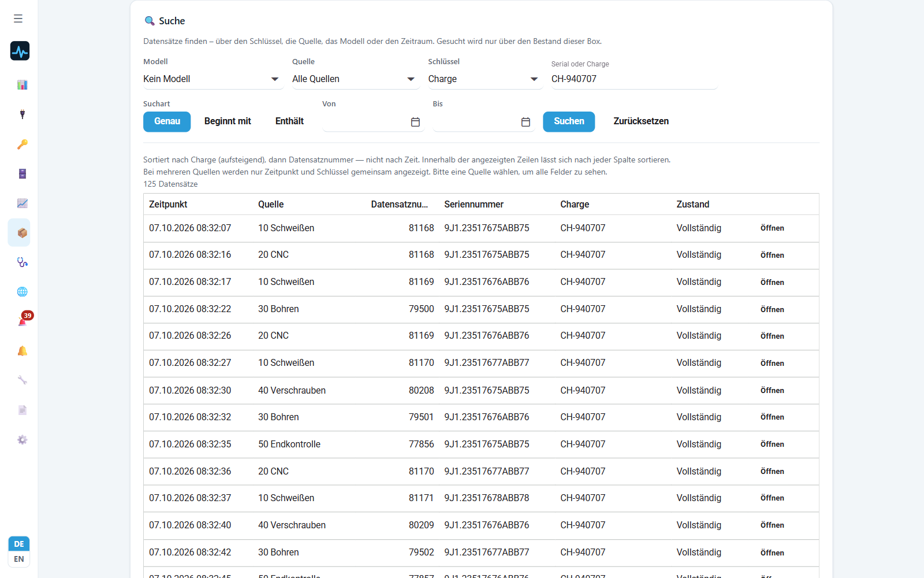Open the key sidebar icon
924x578 pixels.
coord(23,144)
